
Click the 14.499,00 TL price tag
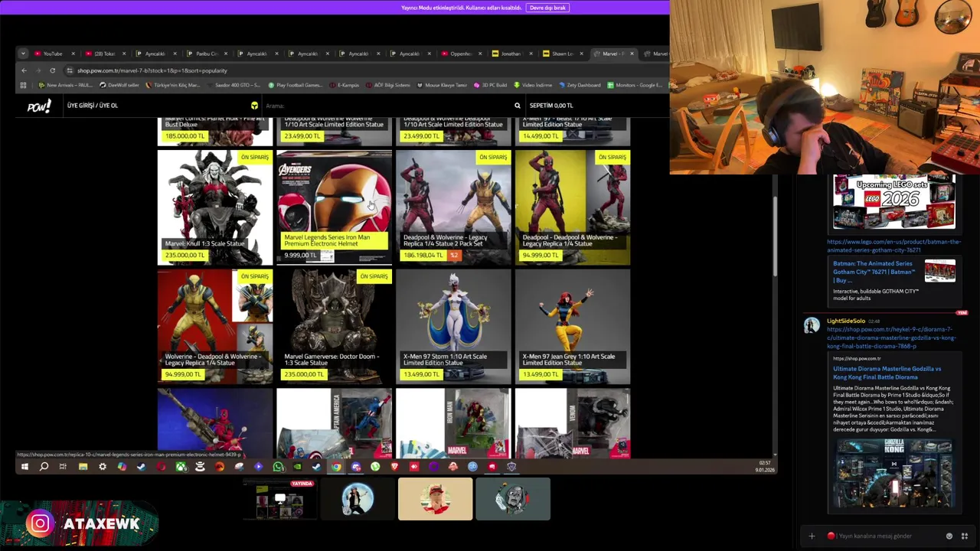point(541,136)
